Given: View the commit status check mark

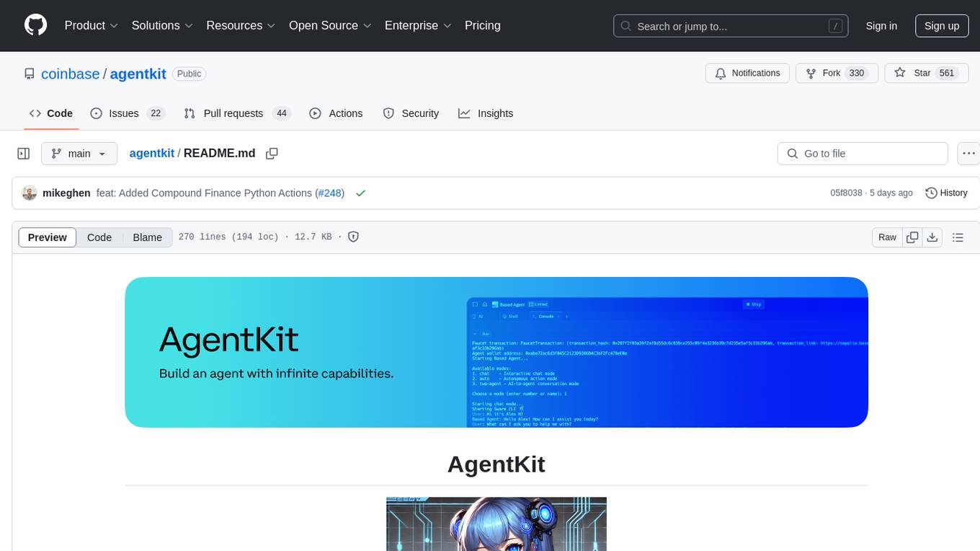Looking at the screenshot, I should coord(360,193).
